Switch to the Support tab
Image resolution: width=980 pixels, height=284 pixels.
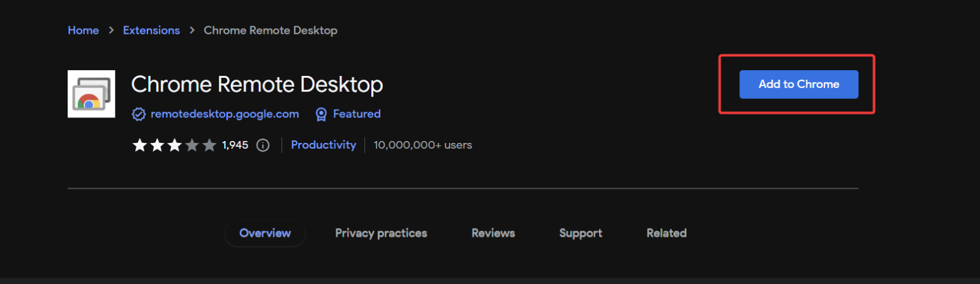[581, 233]
